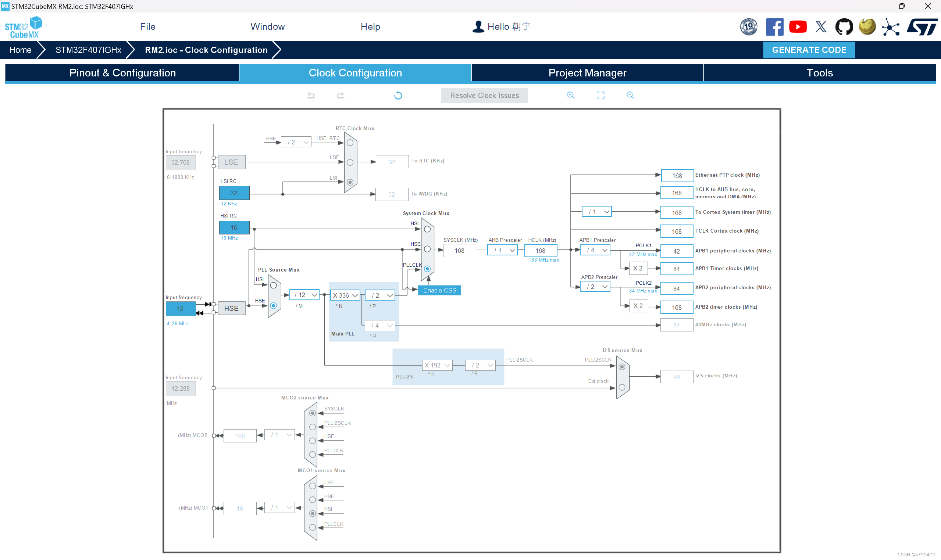Click the zoom out magnifier icon

point(630,96)
